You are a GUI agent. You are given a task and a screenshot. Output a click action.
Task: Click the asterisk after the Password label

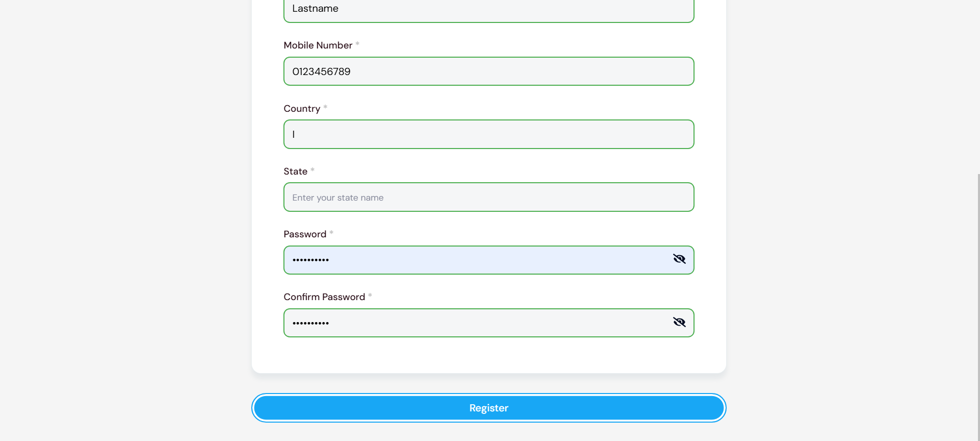click(x=331, y=233)
